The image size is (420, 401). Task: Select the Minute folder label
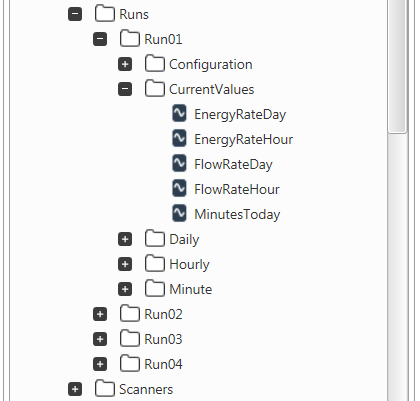coord(191,289)
